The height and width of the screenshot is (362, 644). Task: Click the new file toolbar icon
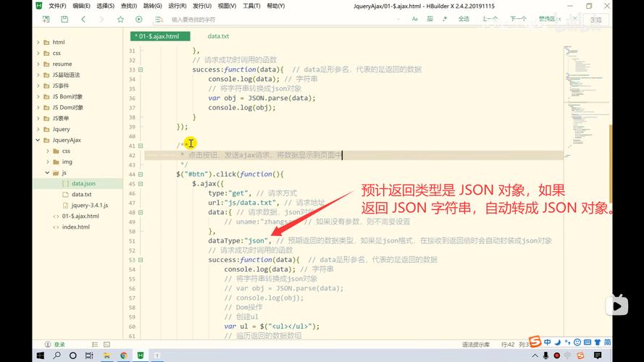pyautogui.click(x=46, y=20)
